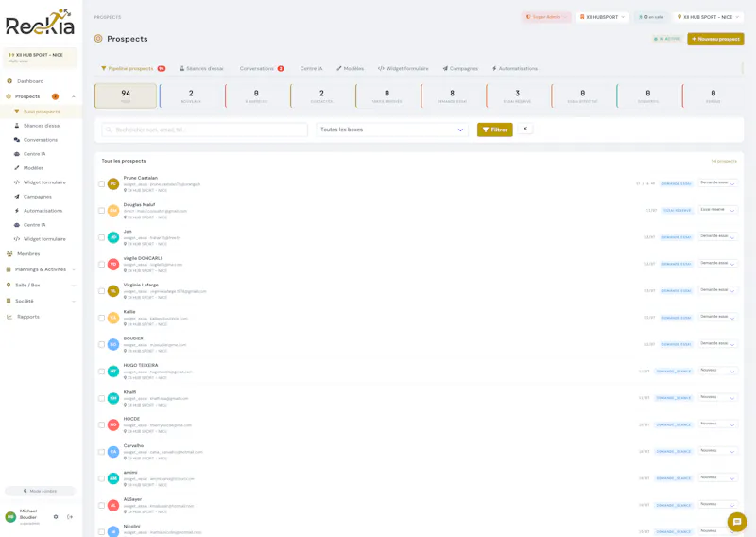Expand Société in sidebar
The height and width of the screenshot is (537, 756).
[x=41, y=301]
